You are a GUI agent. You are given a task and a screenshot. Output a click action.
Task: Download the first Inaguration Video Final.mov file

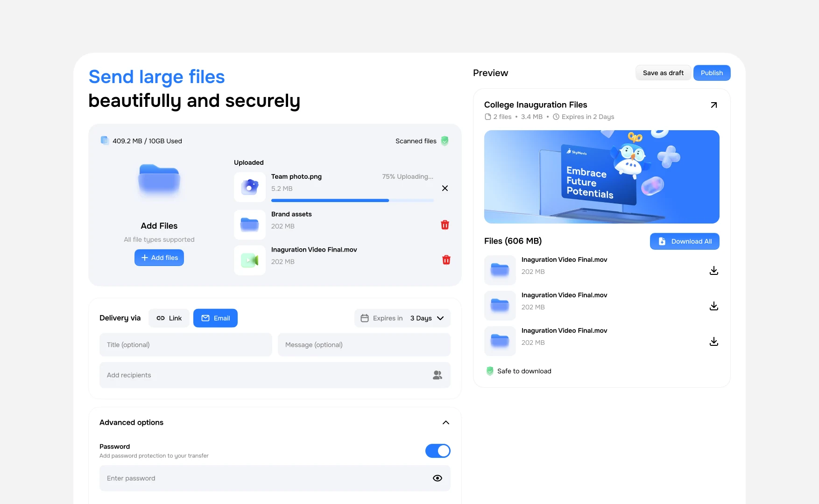pos(714,271)
